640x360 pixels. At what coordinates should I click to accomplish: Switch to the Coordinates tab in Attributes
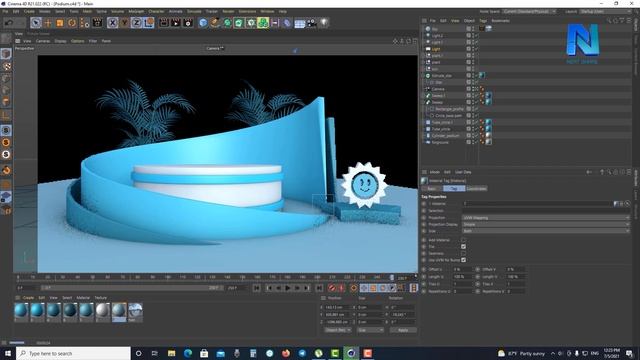pos(476,189)
